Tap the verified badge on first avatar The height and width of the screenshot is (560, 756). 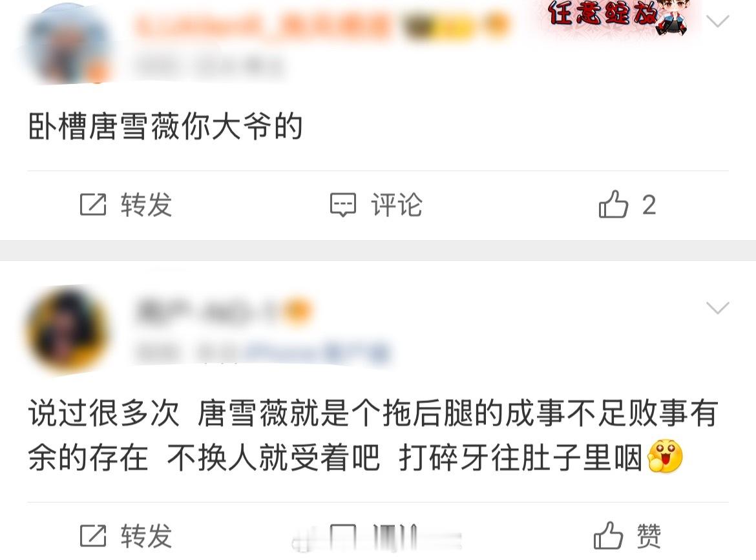point(98,73)
